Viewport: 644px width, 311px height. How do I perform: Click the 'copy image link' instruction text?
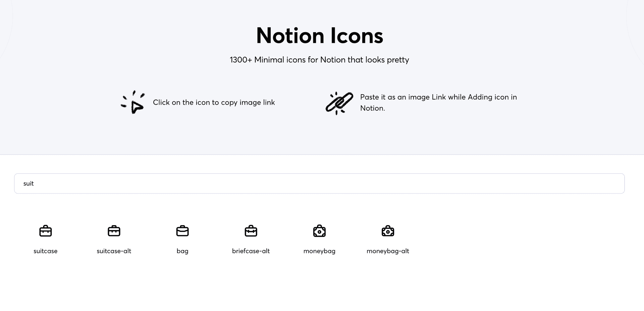coord(214,102)
